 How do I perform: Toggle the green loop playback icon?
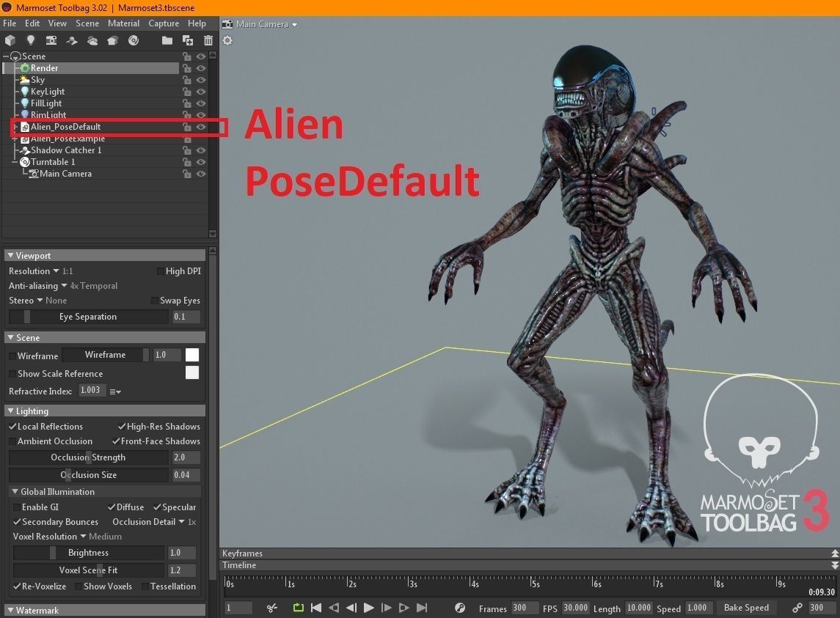pyautogui.click(x=299, y=607)
